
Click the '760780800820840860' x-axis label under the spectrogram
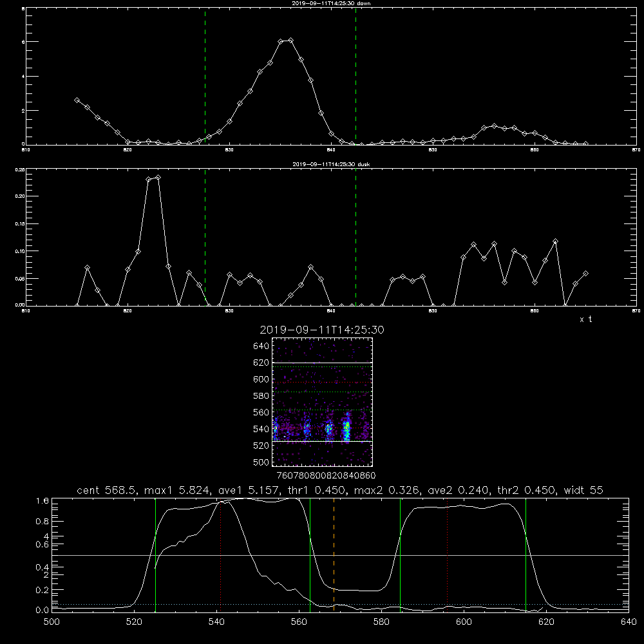click(x=326, y=475)
